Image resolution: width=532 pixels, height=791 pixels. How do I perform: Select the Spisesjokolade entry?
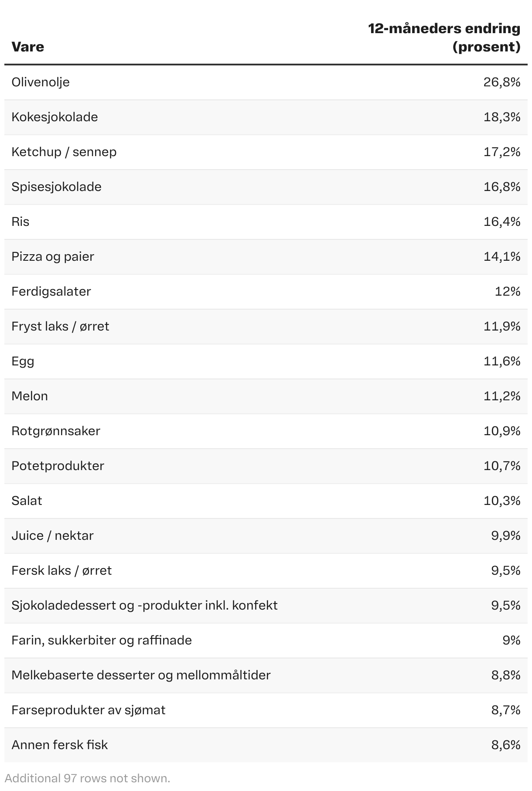pos(56,187)
